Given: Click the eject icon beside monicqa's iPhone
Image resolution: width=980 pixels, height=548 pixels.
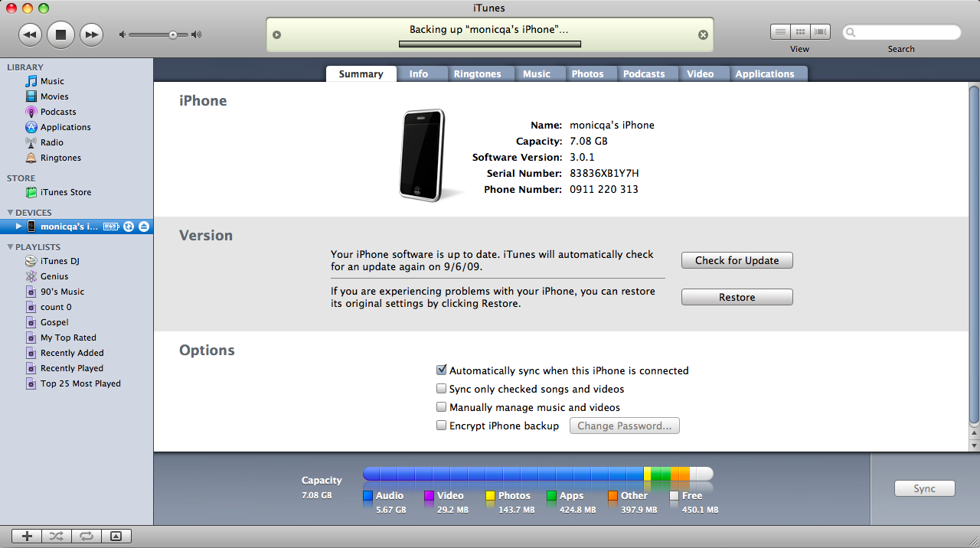Looking at the screenshot, I should click(x=144, y=227).
